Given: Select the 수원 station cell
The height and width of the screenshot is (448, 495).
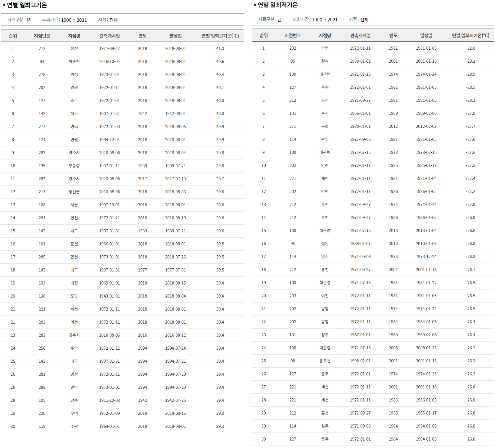Looking at the screenshot, I should click(74, 426).
